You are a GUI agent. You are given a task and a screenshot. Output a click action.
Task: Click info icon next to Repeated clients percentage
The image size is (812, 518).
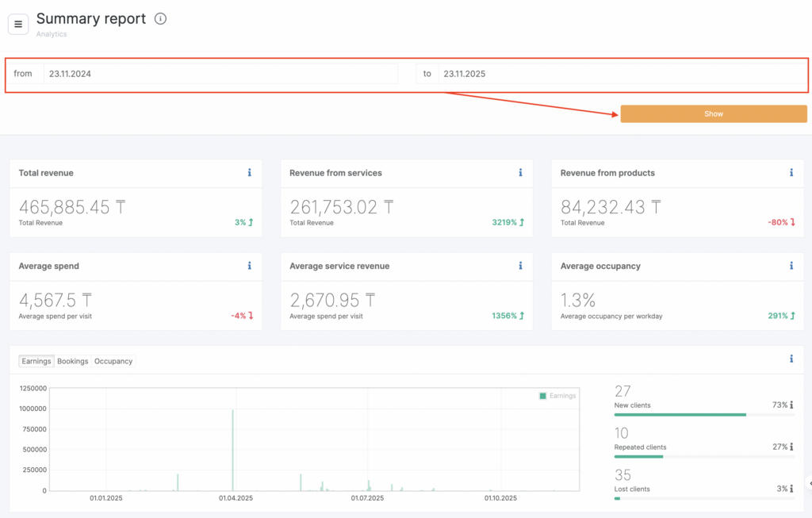(x=792, y=447)
